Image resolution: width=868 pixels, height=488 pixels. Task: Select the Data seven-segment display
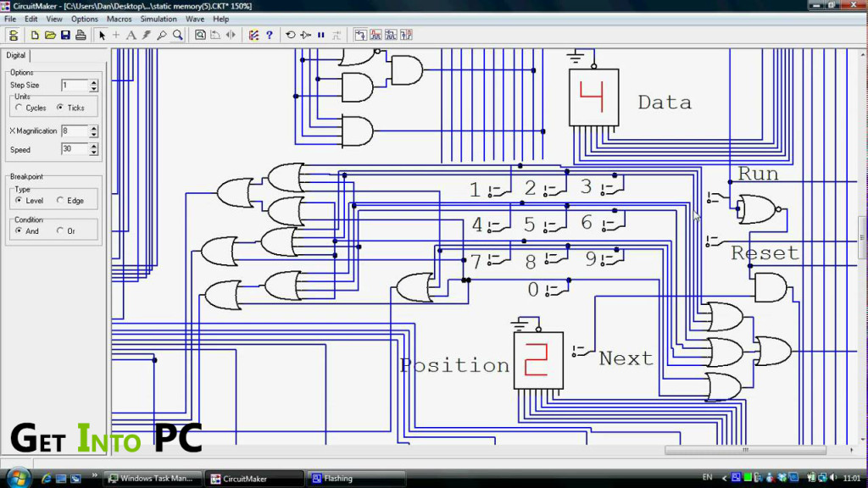[594, 98]
